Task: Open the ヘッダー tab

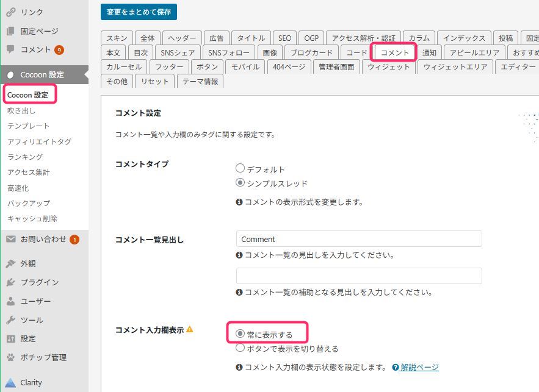Action: tap(182, 38)
